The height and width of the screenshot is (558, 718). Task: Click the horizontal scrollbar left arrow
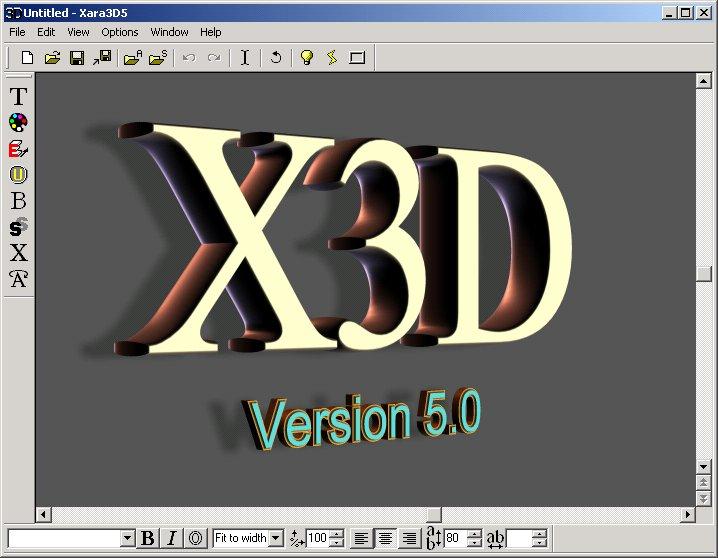click(x=44, y=515)
